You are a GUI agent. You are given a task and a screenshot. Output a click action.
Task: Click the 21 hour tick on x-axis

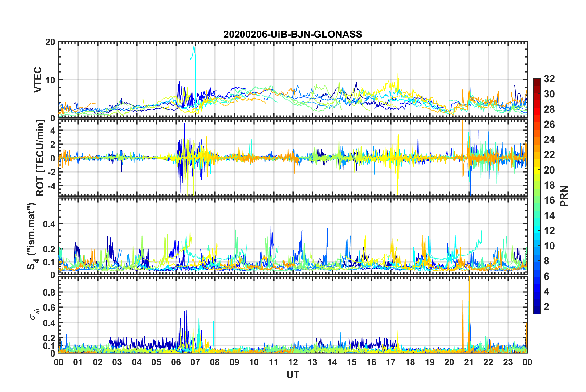tap(469, 362)
